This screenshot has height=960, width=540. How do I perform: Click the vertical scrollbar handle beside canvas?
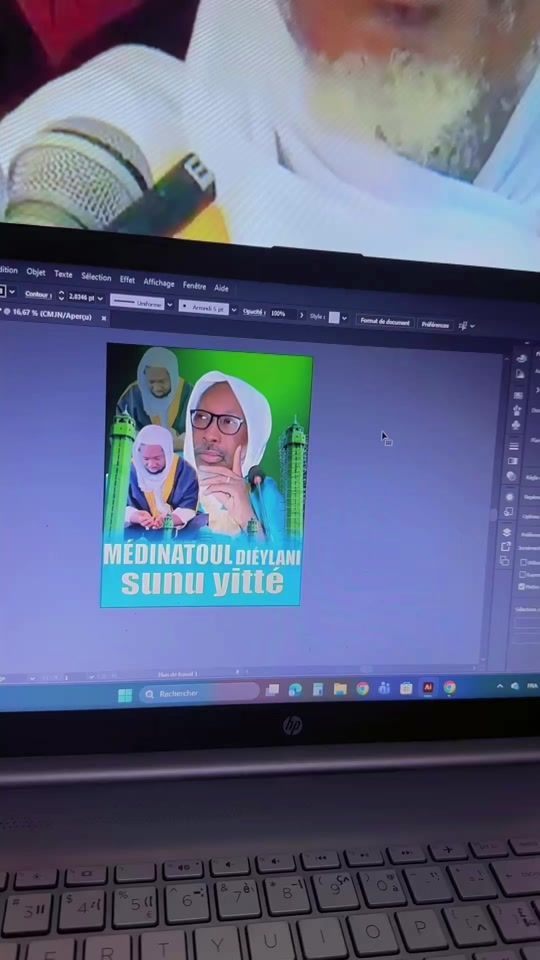(493, 514)
